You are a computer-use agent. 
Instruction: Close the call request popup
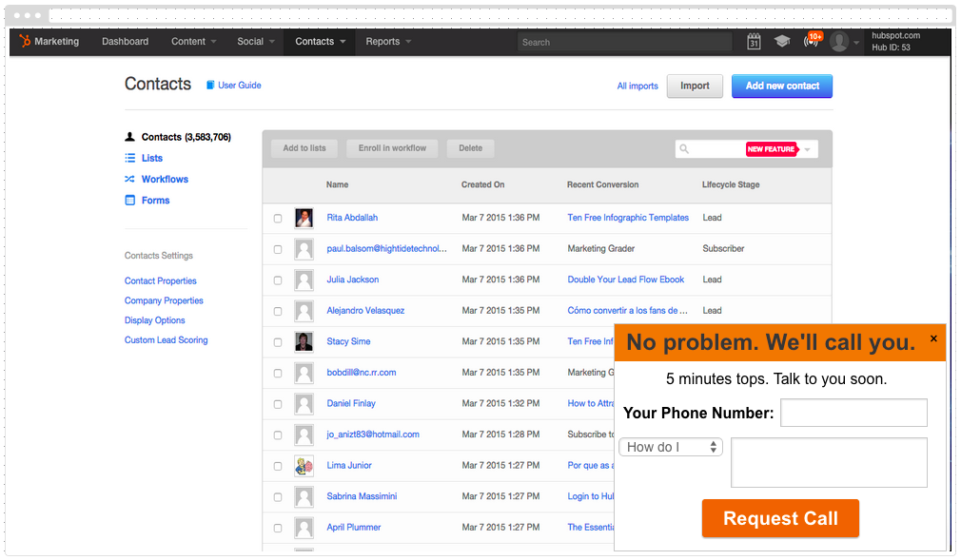click(x=933, y=338)
